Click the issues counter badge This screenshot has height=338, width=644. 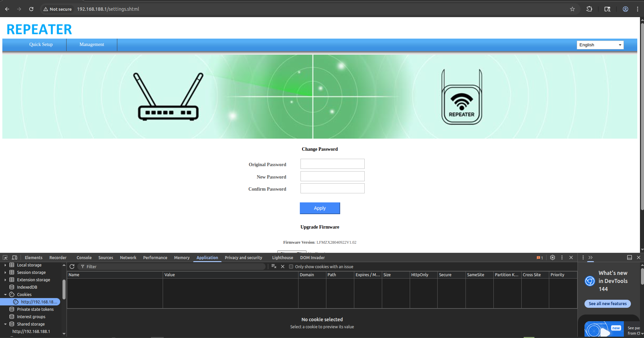coord(540,258)
